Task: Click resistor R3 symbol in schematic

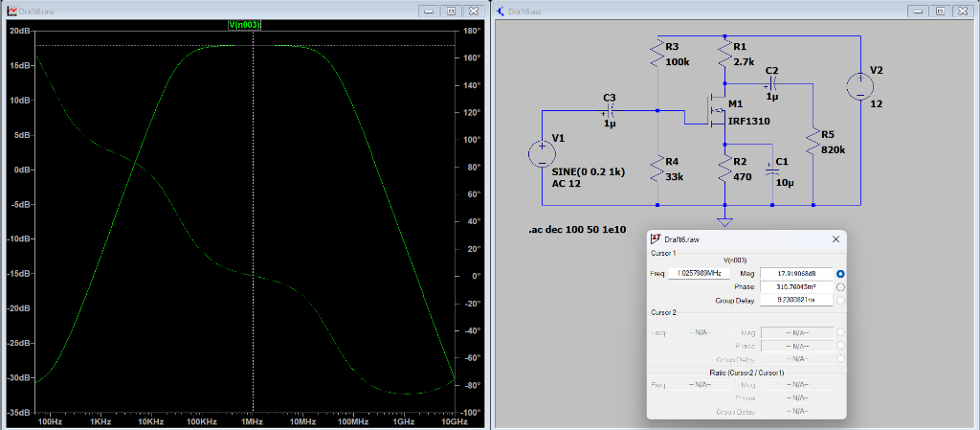Action: [657, 54]
